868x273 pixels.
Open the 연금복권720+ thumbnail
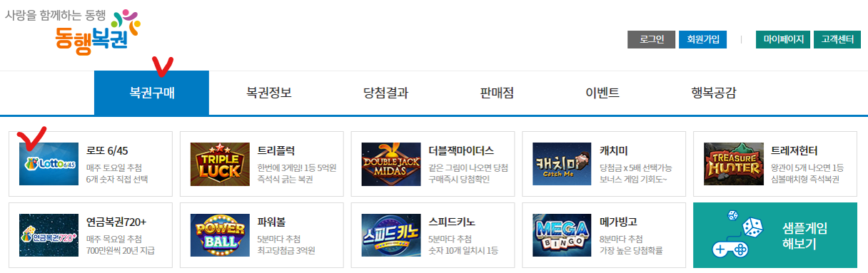pyautogui.click(x=49, y=235)
